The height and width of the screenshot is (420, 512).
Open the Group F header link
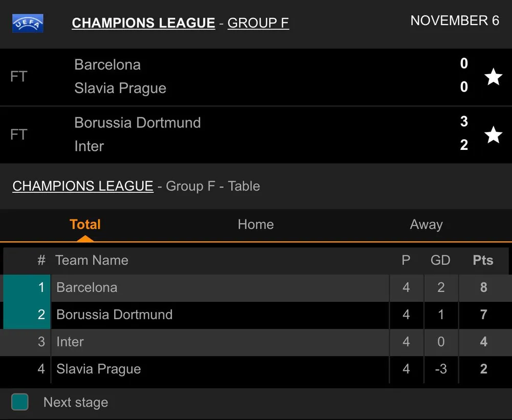[x=258, y=23]
